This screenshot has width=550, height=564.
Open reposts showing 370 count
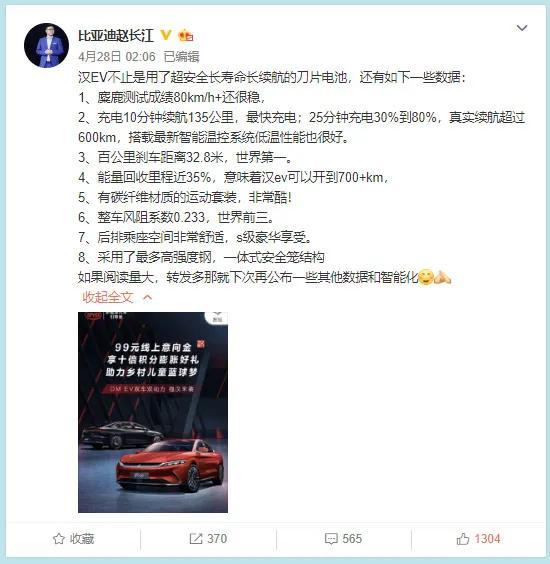pos(217,538)
